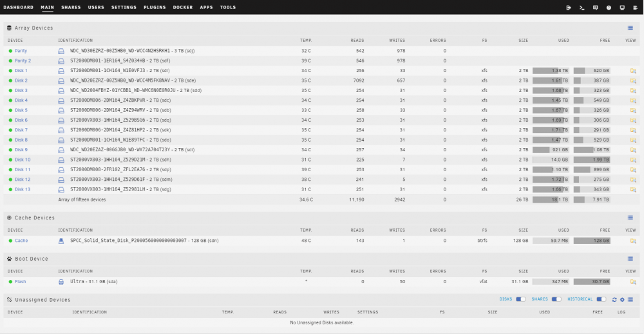Click Cache temperature value 48 C
This screenshot has width=644, height=334.
coord(306,241)
